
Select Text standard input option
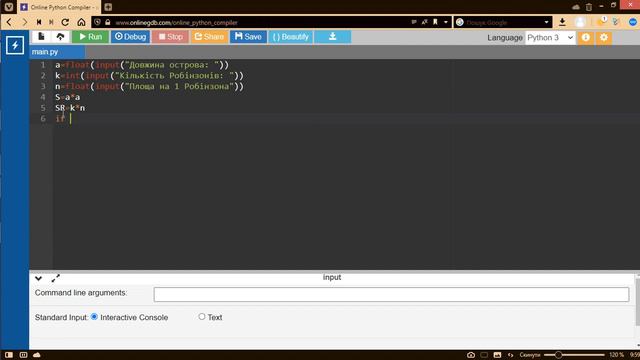click(x=202, y=317)
